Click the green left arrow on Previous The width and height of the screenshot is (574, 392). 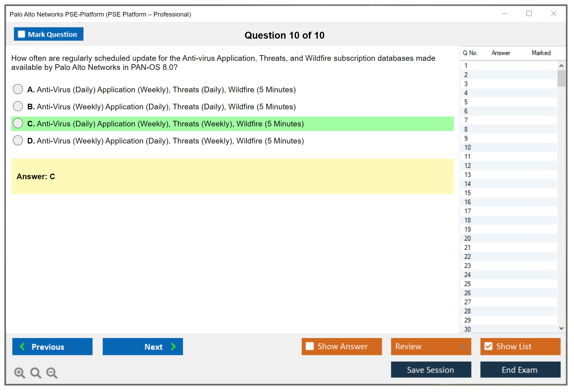[x=22, y=346]
